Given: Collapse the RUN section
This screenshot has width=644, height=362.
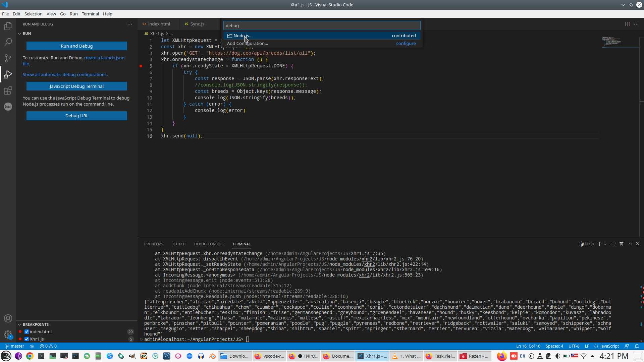Looking at the screenshot, I should pos(19,33).
